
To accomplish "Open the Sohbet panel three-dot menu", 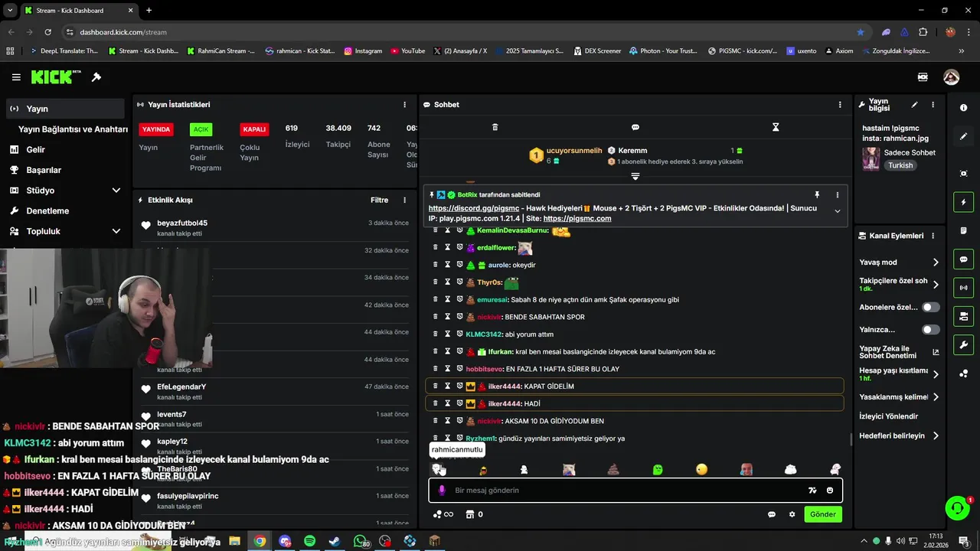I will [x=840, y=104].
